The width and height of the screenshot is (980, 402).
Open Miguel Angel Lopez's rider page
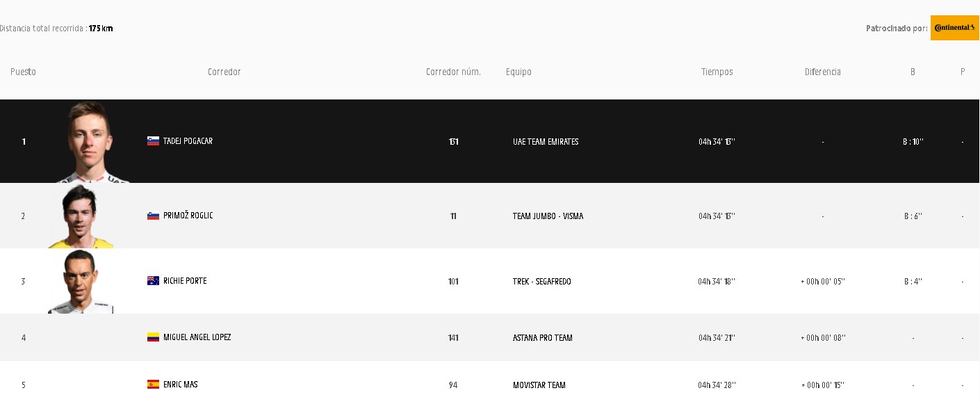point(197,337)
